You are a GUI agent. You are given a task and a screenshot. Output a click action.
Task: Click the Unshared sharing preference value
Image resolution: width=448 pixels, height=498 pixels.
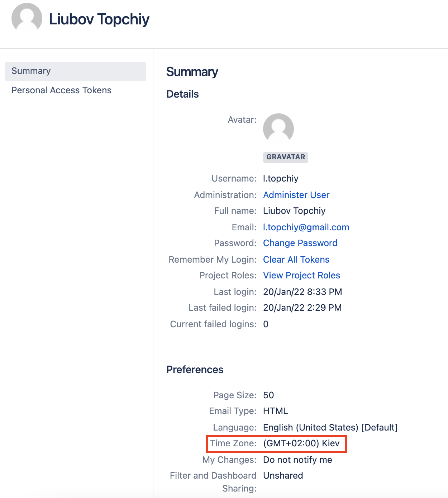(x=283, y=475)
